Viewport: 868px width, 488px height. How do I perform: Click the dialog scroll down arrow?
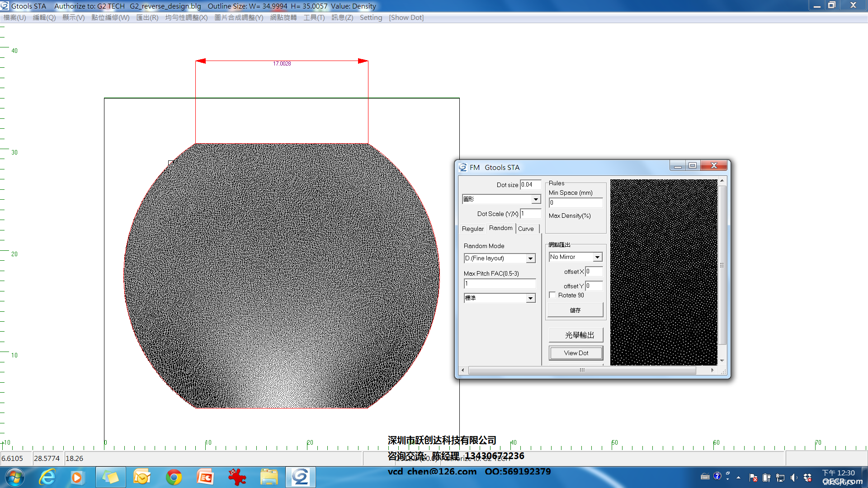722,361
